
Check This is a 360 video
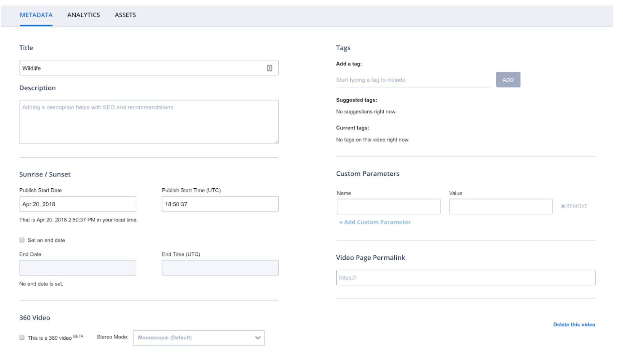tap(22, 337)
